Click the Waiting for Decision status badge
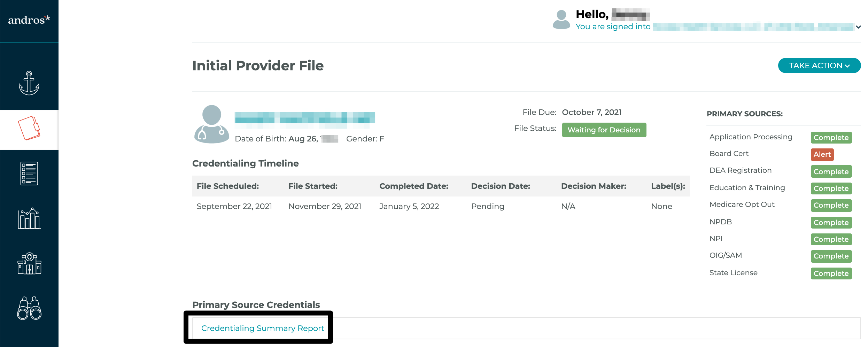 [604, 130]
